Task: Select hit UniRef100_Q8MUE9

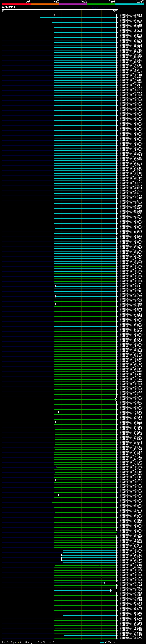Action: 131,635
